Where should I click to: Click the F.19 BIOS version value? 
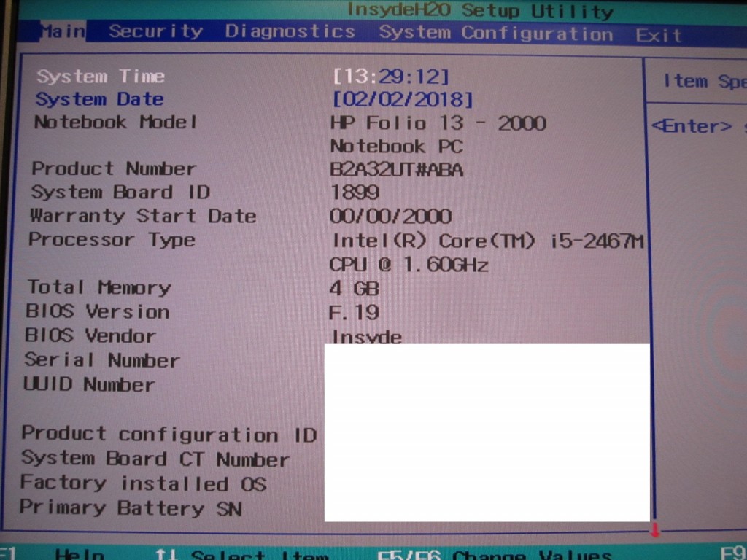[354, 312]
